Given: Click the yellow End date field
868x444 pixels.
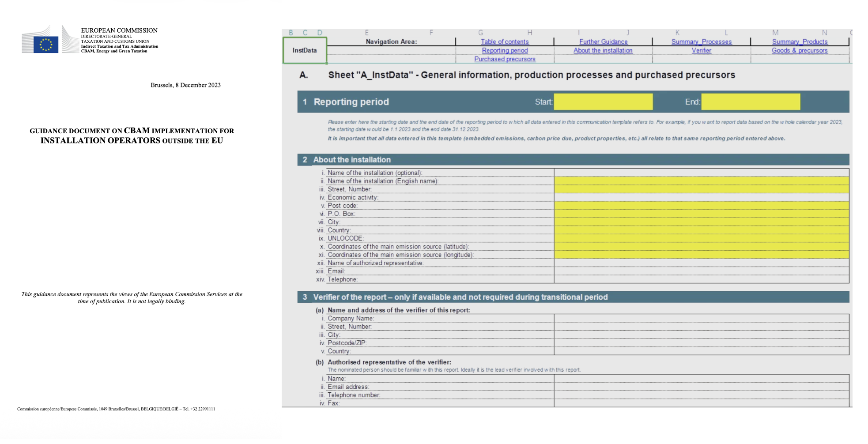Looking at the screenshot, I should point(750,102).
